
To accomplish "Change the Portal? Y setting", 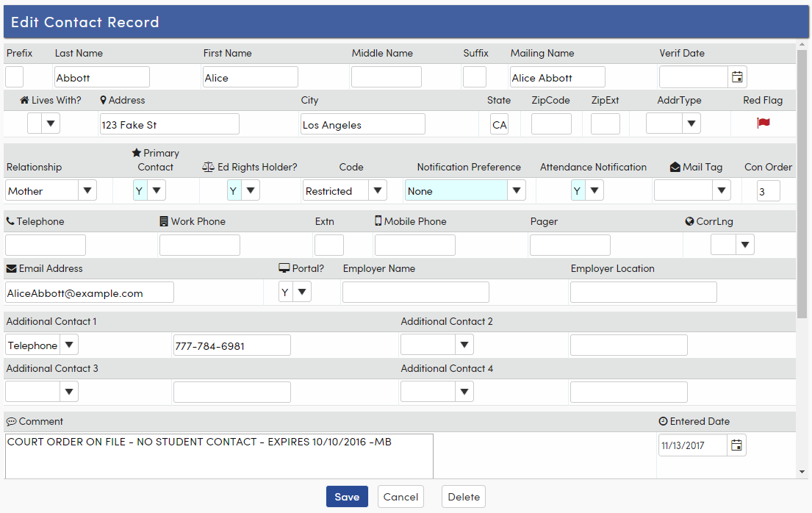I will pyautogui.click(x=303, y=291).
